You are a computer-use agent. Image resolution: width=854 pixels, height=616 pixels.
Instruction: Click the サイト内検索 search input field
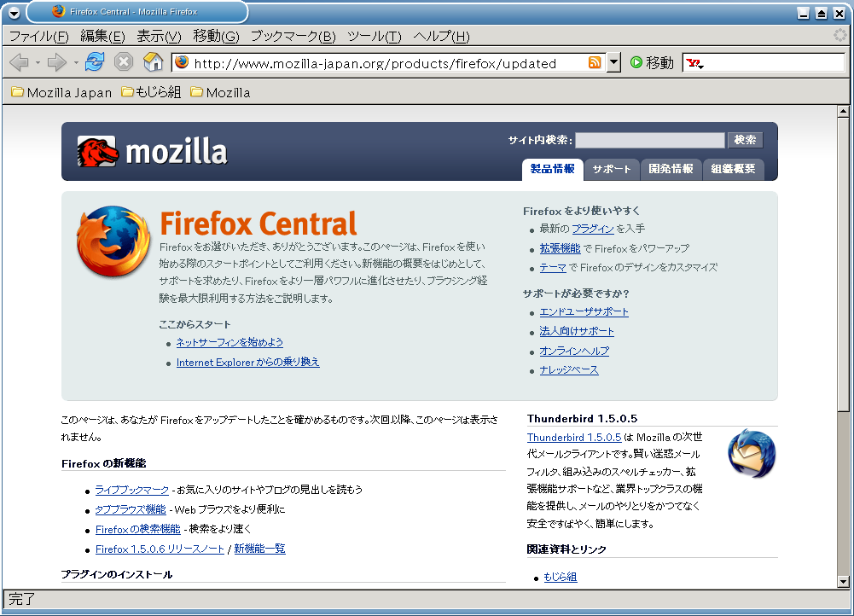click(650, 141)
